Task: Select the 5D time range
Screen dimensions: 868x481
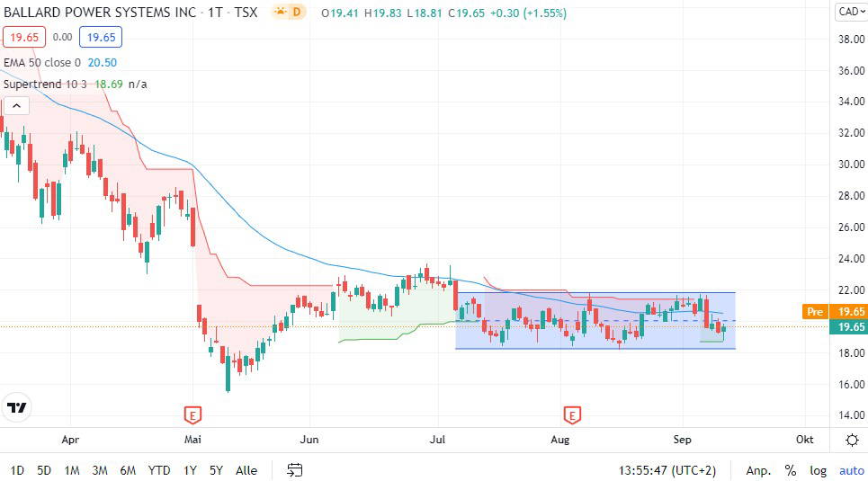Action: click(x=44, y=470)
